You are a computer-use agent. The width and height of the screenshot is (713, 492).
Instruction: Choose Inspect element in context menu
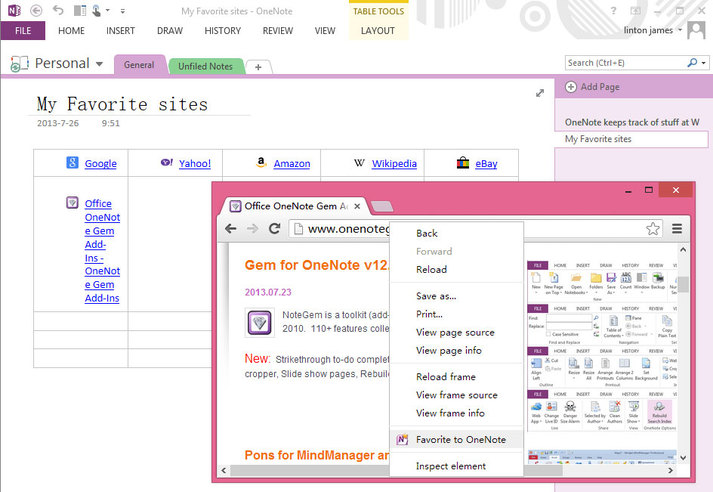[456, 466]
